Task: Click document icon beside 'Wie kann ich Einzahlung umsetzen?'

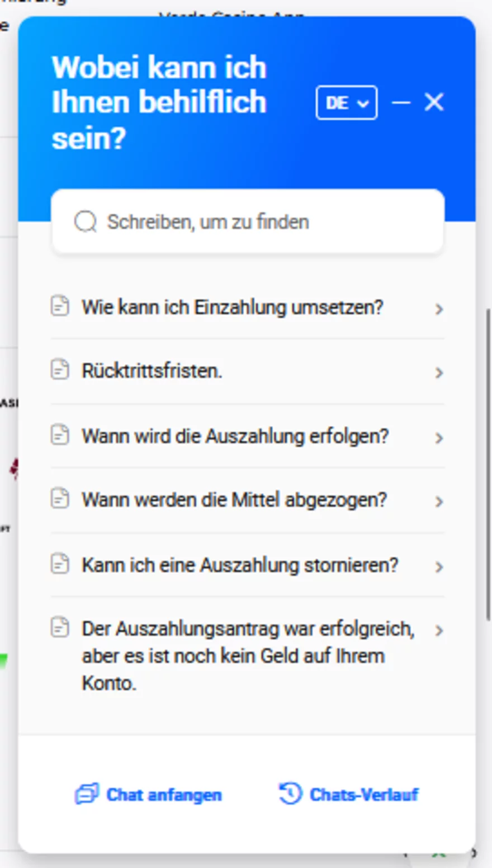Action: pyautogui.click(x=60, y=306)
